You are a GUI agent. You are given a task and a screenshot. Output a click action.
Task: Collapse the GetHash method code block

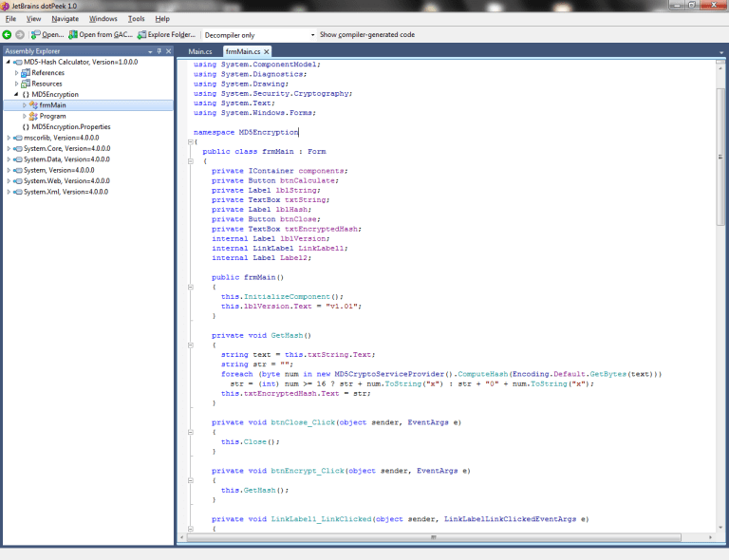click(190, 345)
